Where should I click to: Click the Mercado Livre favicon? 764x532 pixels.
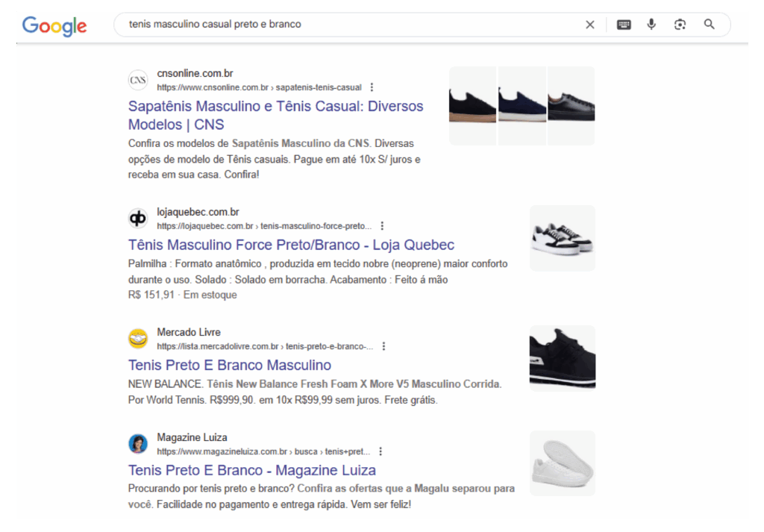tap(138, 339)
